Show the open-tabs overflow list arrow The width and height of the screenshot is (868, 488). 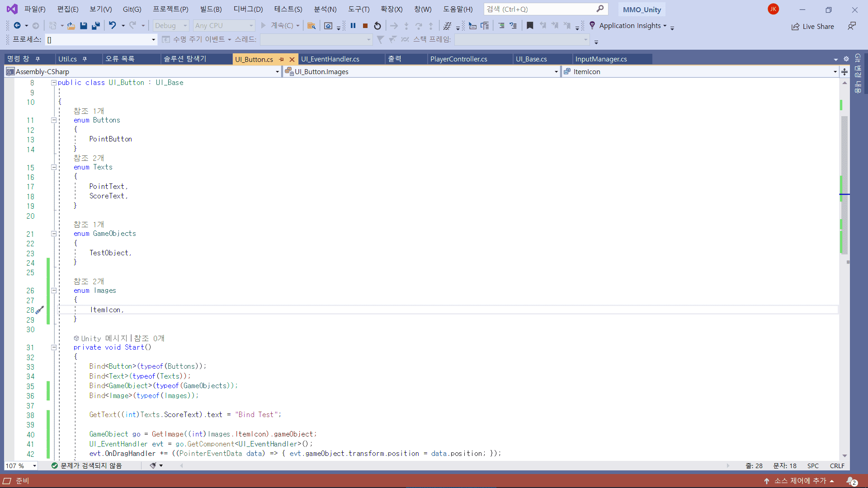[836, 59]
